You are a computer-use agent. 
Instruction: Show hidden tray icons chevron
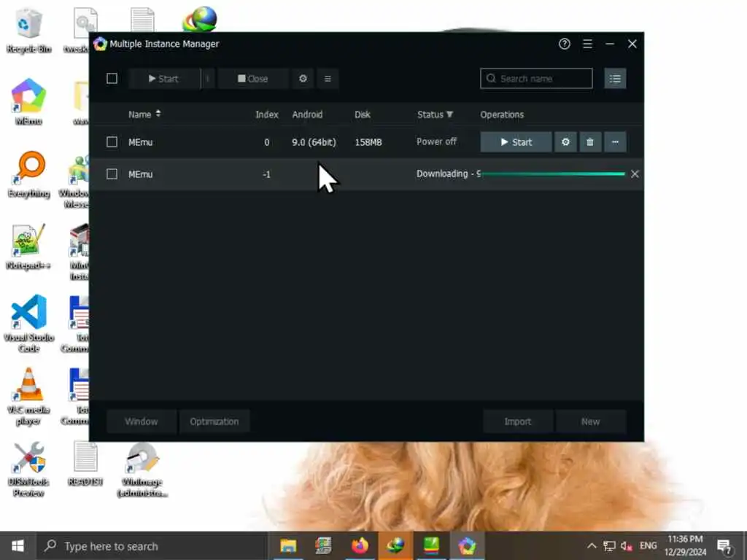coord(591,545)
